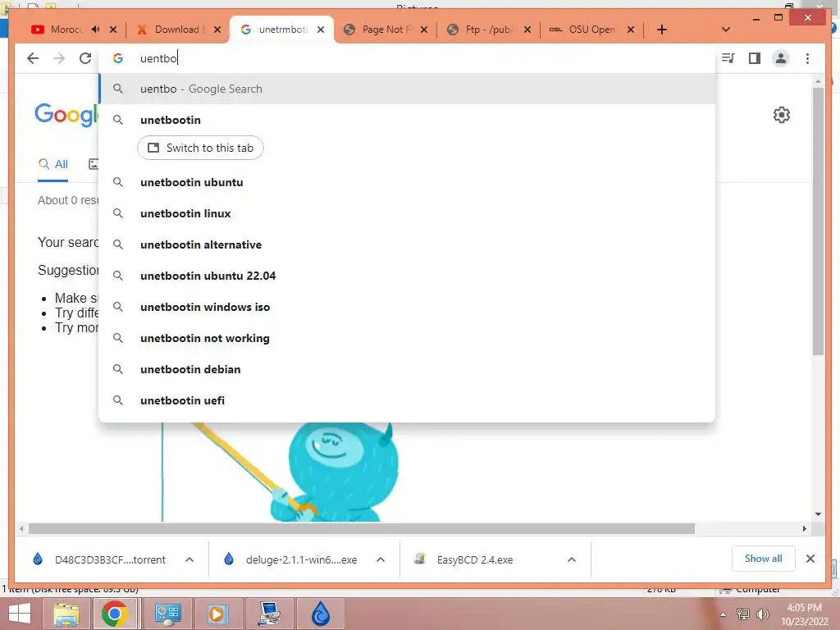Click the address bar containing uentbo
This screenshot has width=840, height=630.
point(407,58)
